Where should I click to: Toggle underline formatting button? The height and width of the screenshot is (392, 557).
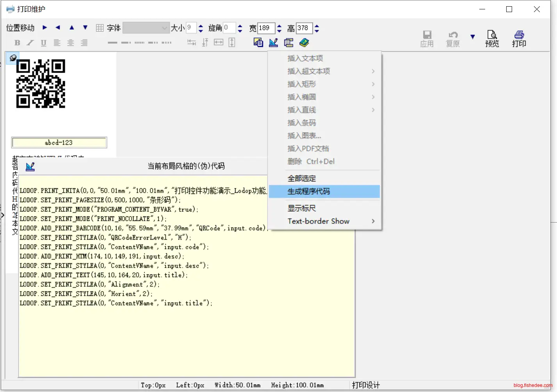(x=43, y=43)
